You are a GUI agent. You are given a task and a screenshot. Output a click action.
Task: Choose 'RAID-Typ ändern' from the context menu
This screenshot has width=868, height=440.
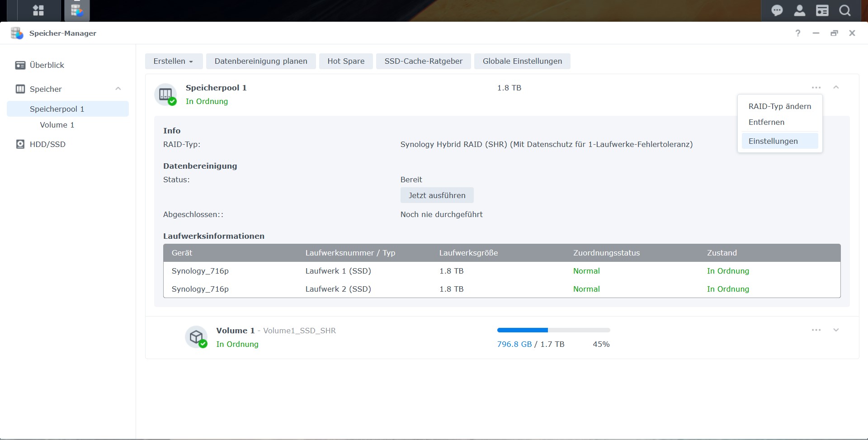[780, 106]
